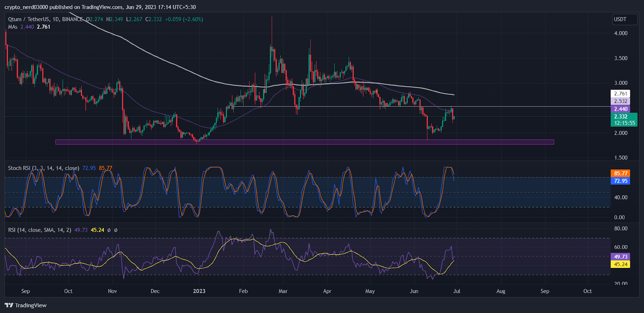This screenshot has width=644, height=313.
Task: Click the 4.000 price axis label
Action: click(621, 33)
